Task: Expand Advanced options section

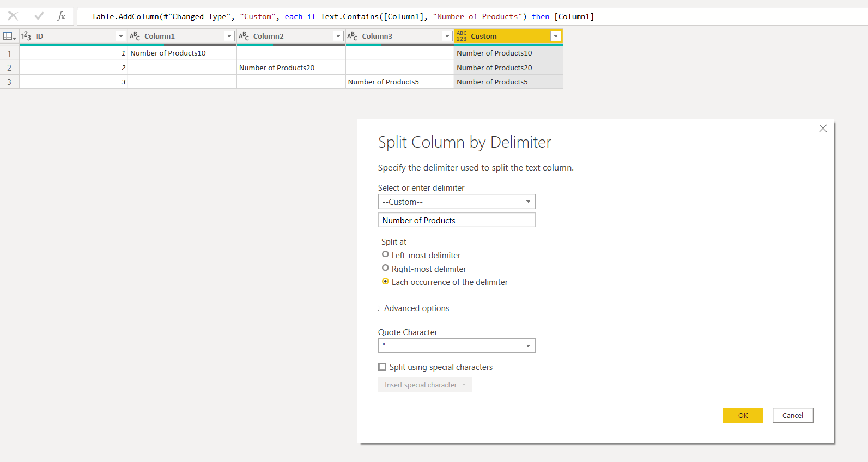Action: pos(414,308)
